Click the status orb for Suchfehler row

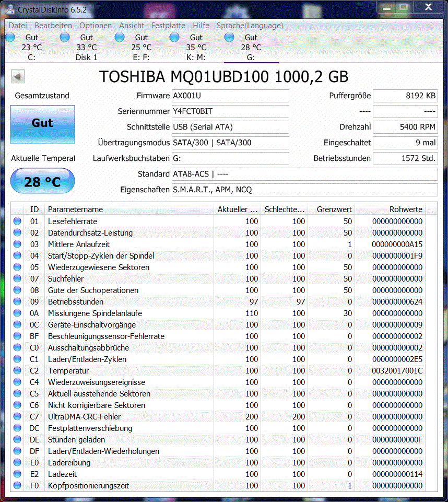click(x=17, y=278)
